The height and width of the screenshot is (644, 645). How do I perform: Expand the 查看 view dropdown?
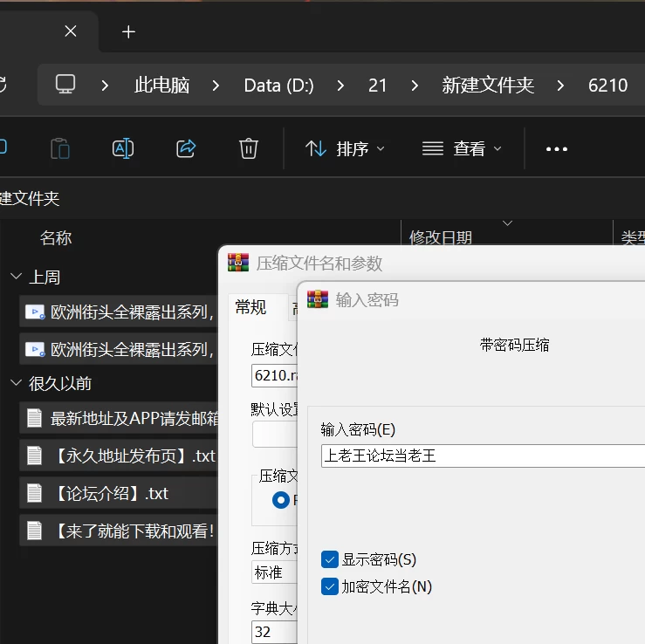pos(462,148)
